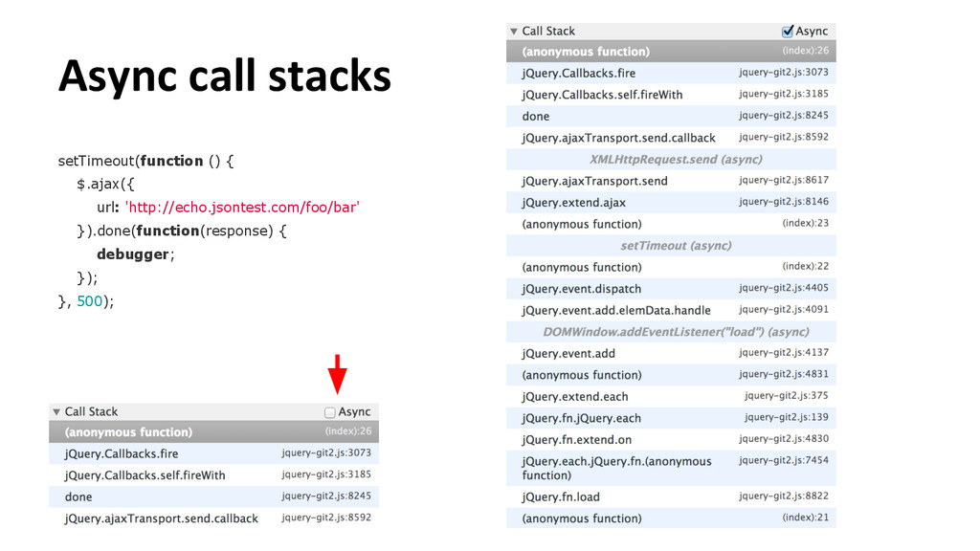Select the highlighted anonymous function frame in the right panel
This screenshot has height=551, width=980.
[x=671, y=52]
